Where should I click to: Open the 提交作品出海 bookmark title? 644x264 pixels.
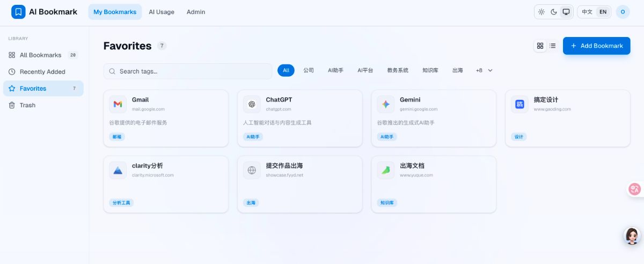coord(284,166)
